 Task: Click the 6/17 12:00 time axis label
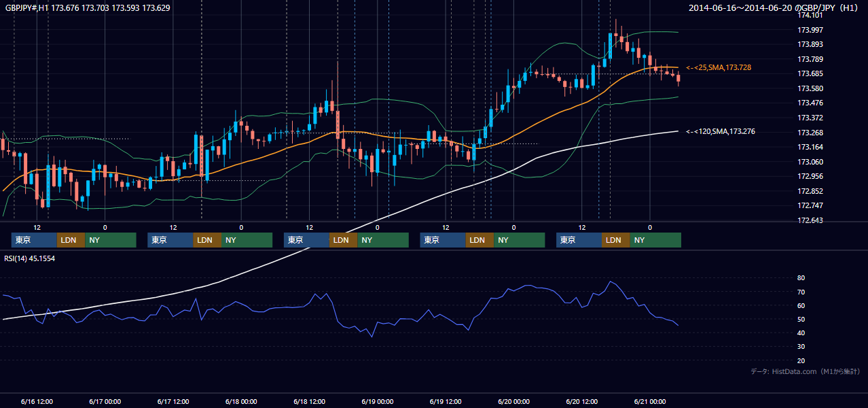pos(173,401)
